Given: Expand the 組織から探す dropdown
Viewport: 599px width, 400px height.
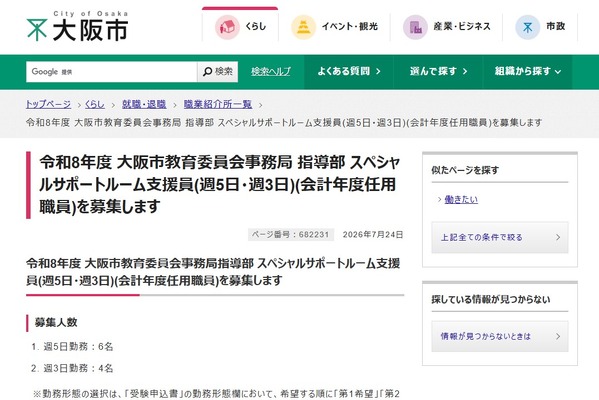Looking at the screenshot, I should 528,71.
